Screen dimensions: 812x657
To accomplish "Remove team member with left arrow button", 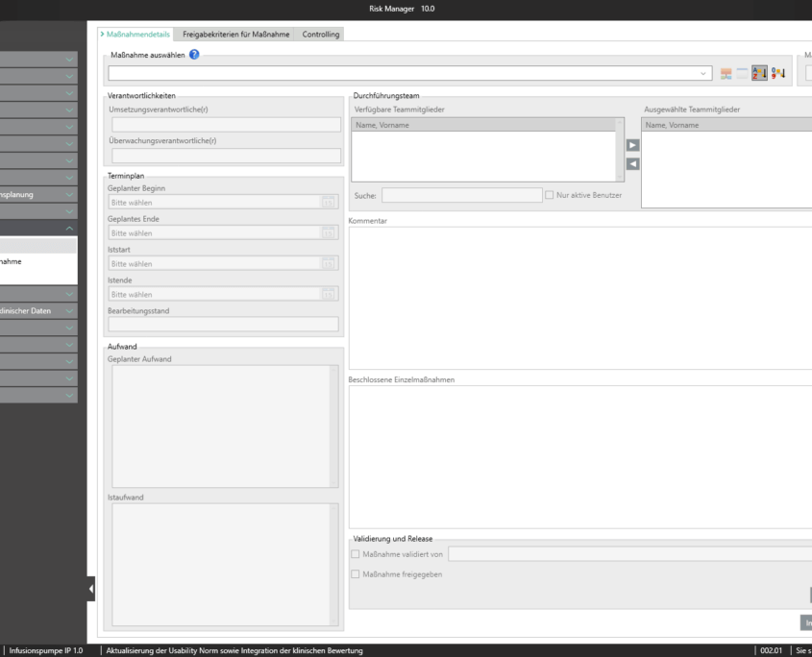I will coord(632,164).
